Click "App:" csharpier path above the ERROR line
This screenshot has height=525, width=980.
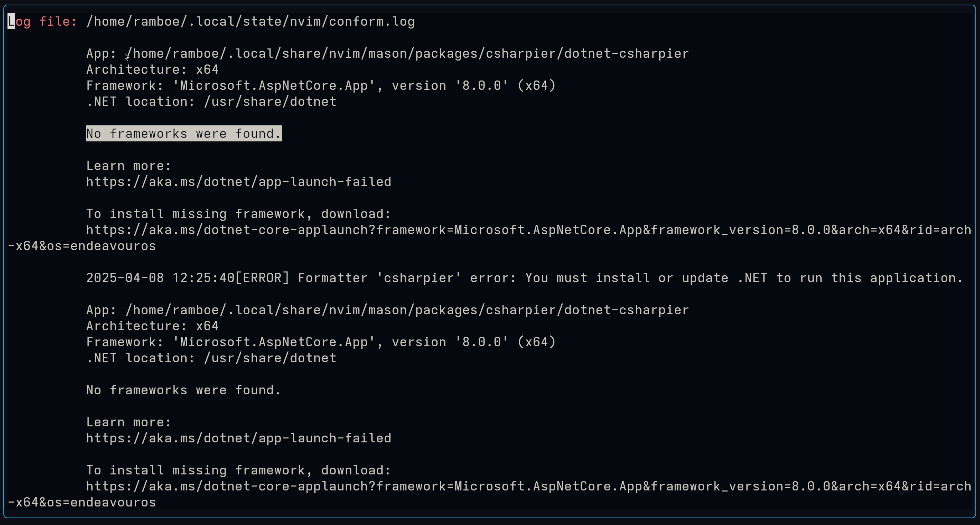[x=387, y=53]
